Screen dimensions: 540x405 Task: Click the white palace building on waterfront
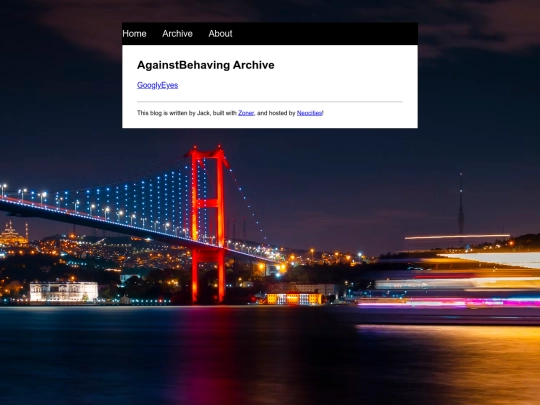[x=64, y=291]
